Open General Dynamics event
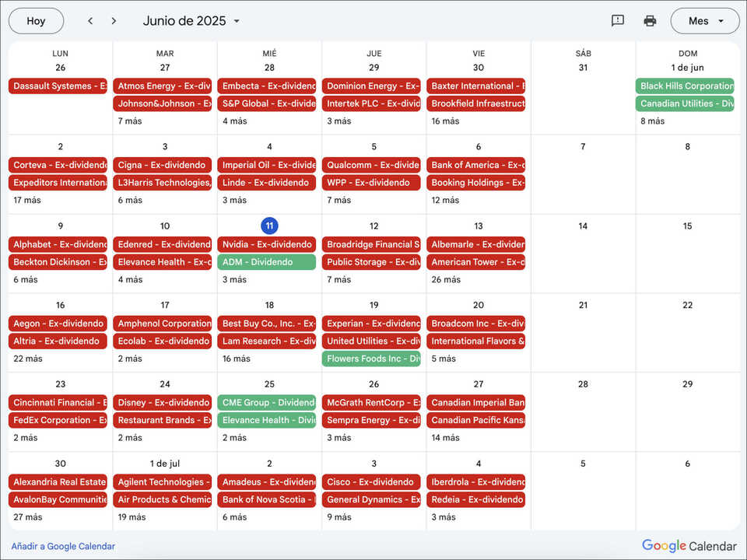Image resolution: width=747 pixels, height=560 pixels. [x=371, y=499]
